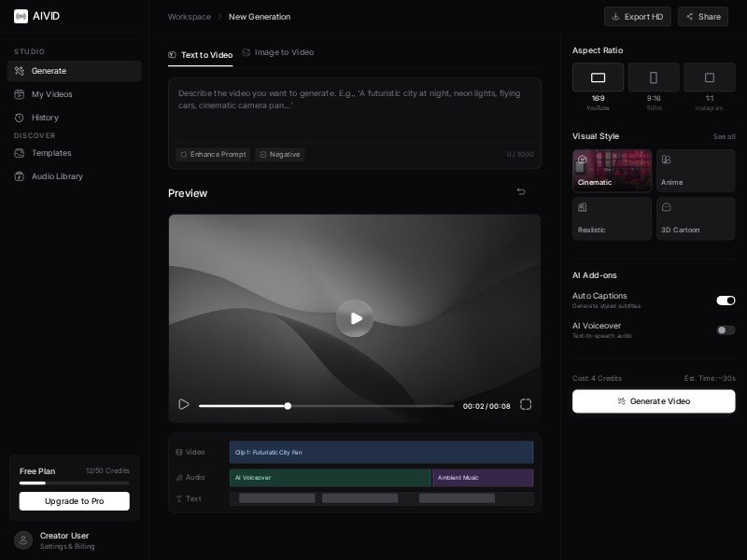Open Creator User settings menu
Image resolution: width=747 pixels, height=560 pixels.
click(x=65, y=540)
